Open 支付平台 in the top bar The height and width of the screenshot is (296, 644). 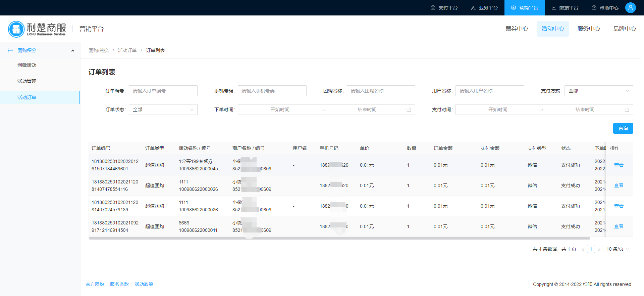(444, 8)
